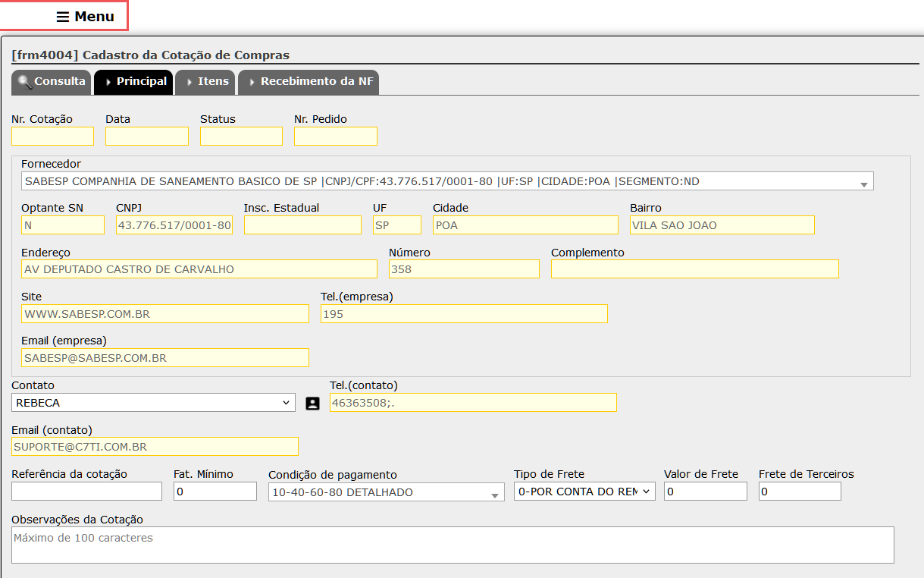This screenshot has height=578, width=924.
Task: Open the Itens tab
Action: coord(205,82)
